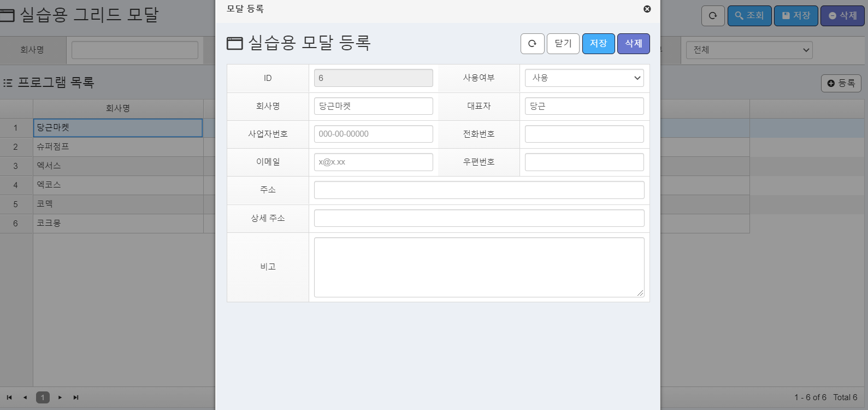Focus the 회사명 field containing 당근마켓
Image resolution: width=868 pixels, height=410 pixels.
pos(373,106)
